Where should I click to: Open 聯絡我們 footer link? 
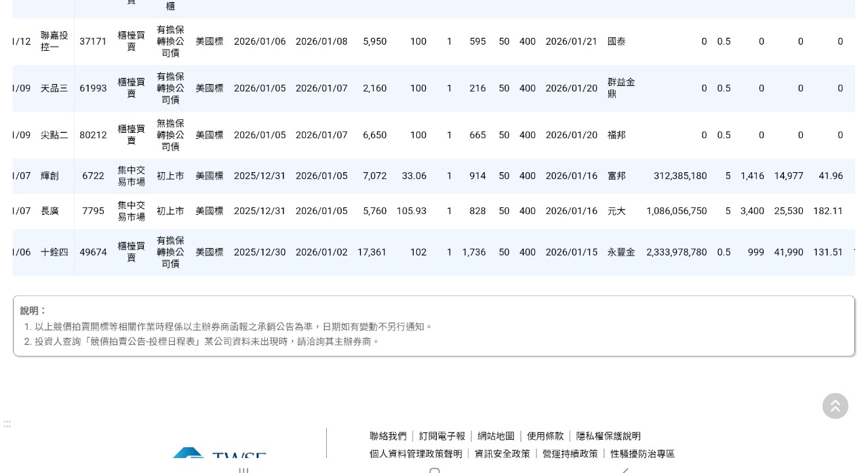tap(388, 436)
